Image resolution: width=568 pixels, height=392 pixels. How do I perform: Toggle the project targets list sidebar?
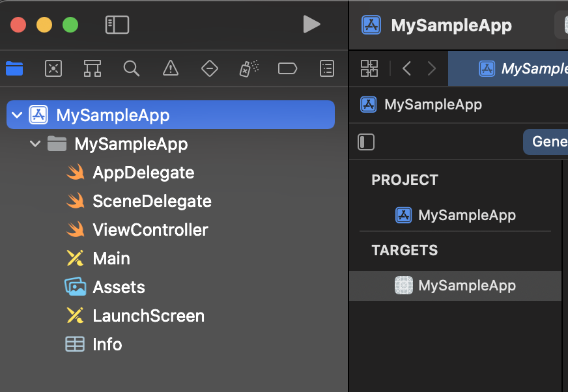click(366, 142)
